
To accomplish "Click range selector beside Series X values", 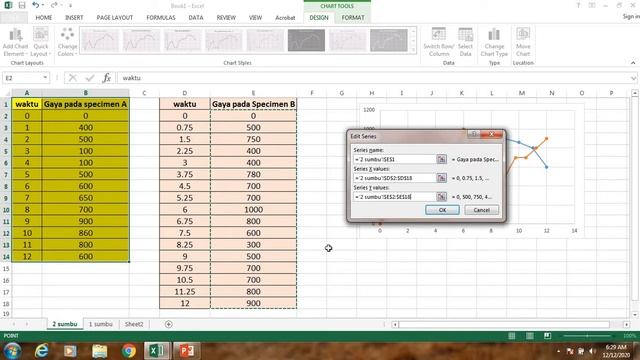I will pos(441,178).
